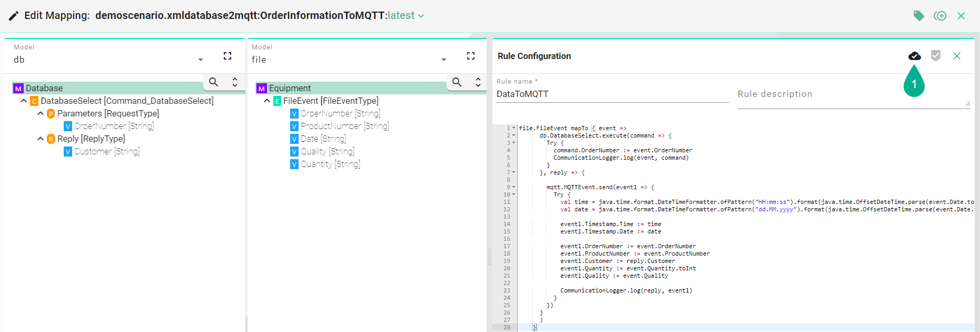Collapse the Parameters [RequestType] node
The height and width of the screenshot is (332, 980).
pyautogui.click(x=41, y=113)
